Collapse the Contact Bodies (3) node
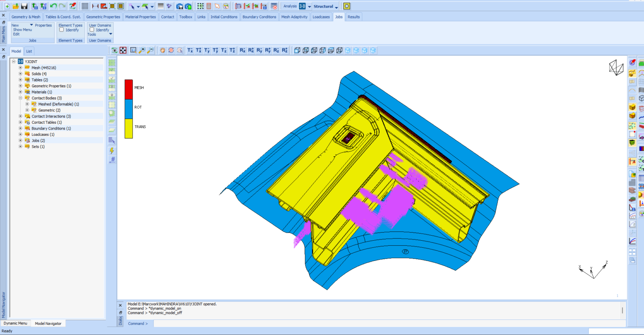Image resolution: width=644 pixels, height=335 pixels. click(20, 98)
